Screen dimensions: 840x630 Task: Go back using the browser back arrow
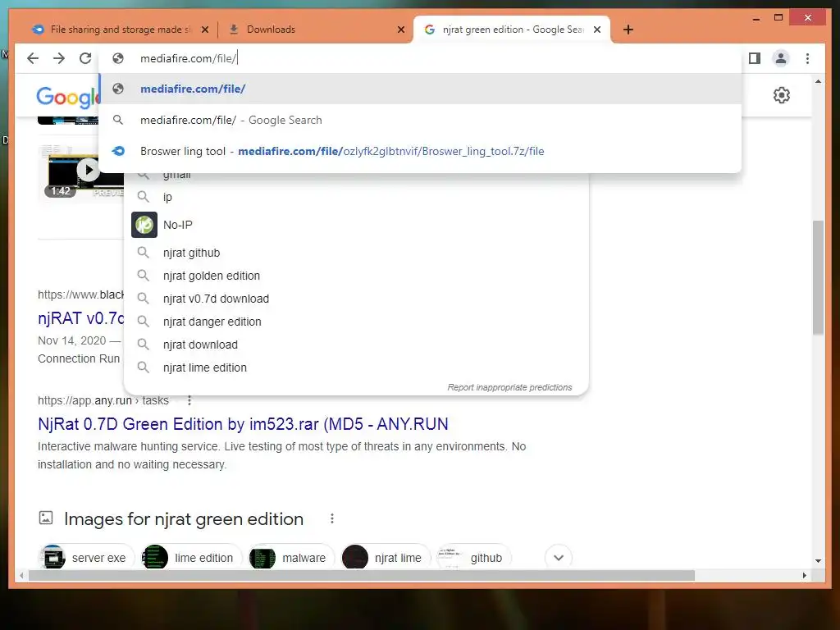pos(33,58)
